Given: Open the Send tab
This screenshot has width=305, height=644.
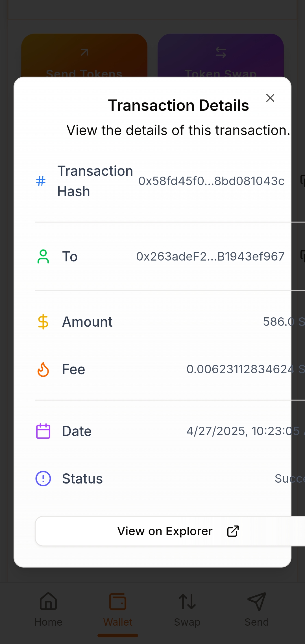Looking at the screenshot, I should point(256,610).
